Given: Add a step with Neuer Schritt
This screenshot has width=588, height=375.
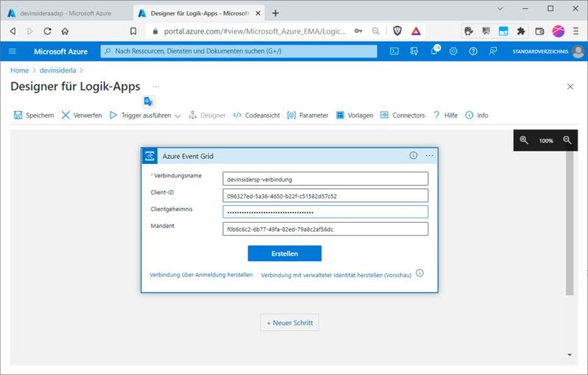Looking at the screenshot, I should [289, 323].
